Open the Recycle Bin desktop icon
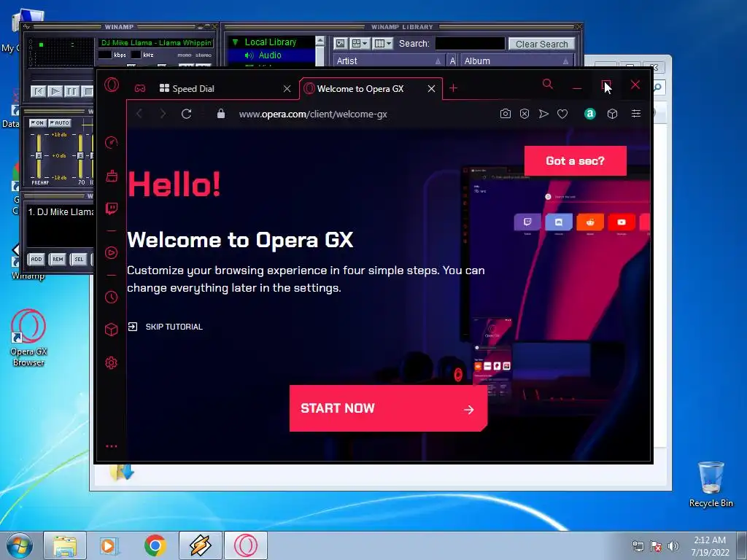Screen dimensions: 747x560 (x=711, y=484)
